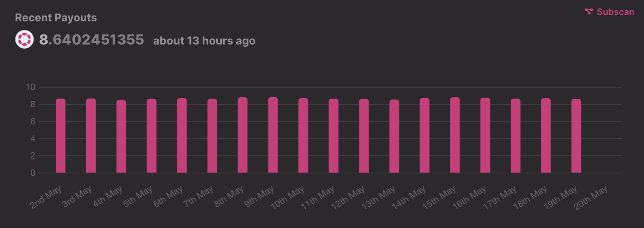
Task: Select the 19th May payout bar
Action: [576, 136]
